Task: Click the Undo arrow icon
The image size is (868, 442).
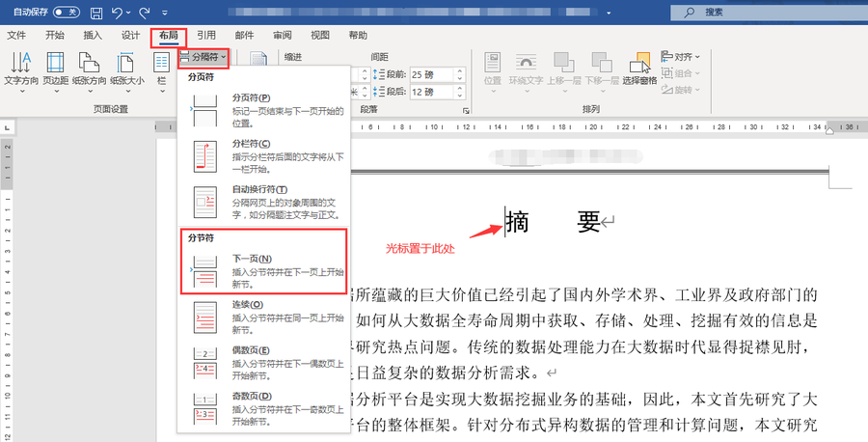Action: click(119, 13)
